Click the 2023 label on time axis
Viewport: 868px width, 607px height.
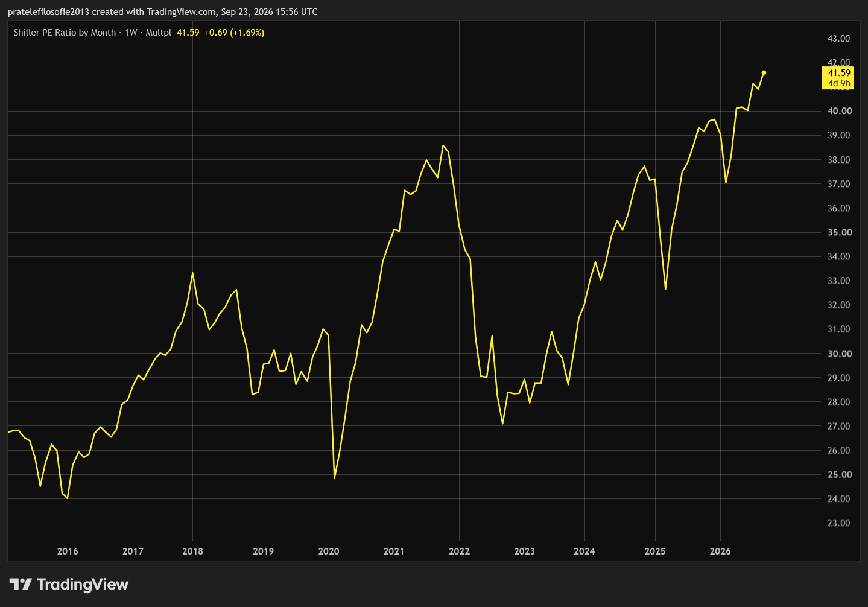coord(524,551)
